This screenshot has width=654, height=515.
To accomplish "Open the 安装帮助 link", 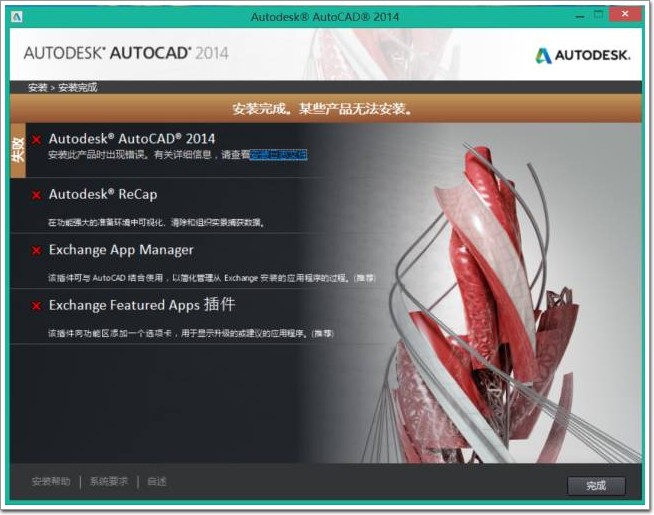I will pyautogui.click(x=51, y=482).
